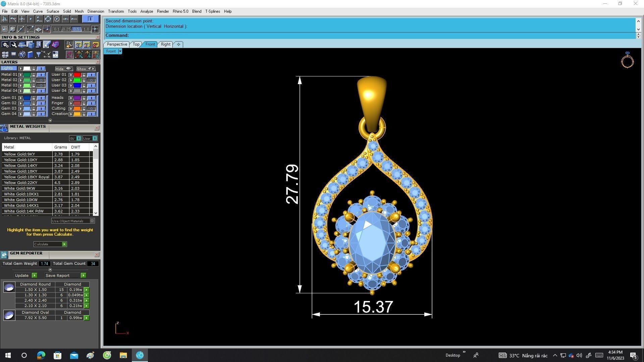Click the wireframe bounding box cube icon
The image size is (644, 362).
(22, 54)
